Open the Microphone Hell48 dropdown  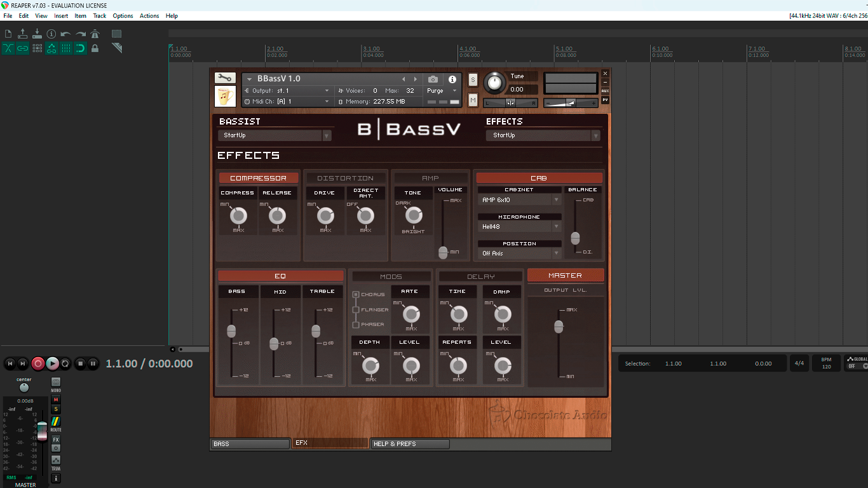pos(520,226)
